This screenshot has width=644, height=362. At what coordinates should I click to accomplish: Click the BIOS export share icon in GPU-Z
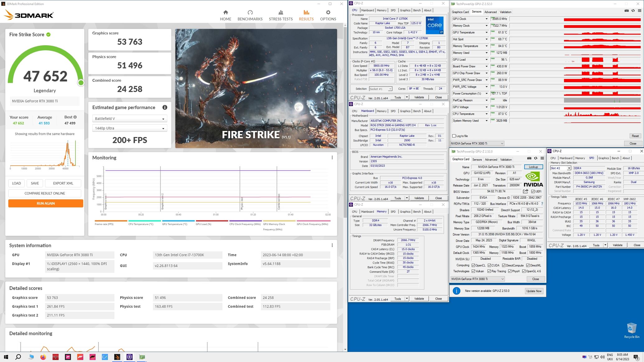point(526,191)
